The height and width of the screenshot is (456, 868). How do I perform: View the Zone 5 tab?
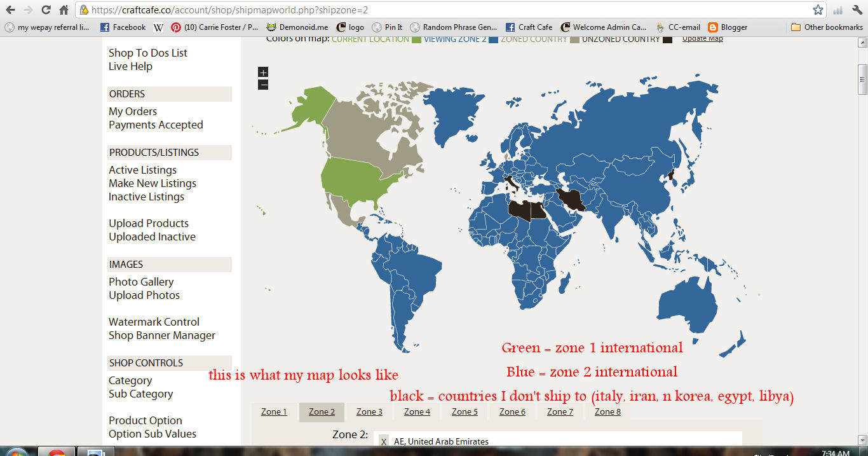pos(465,411)
